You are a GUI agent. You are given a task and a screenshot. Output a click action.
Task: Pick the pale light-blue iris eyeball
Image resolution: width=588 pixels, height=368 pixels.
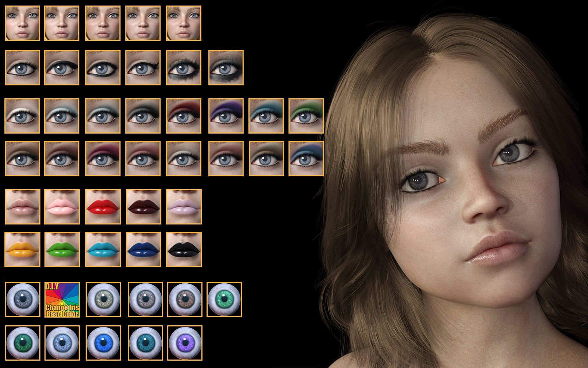(62, 343)
